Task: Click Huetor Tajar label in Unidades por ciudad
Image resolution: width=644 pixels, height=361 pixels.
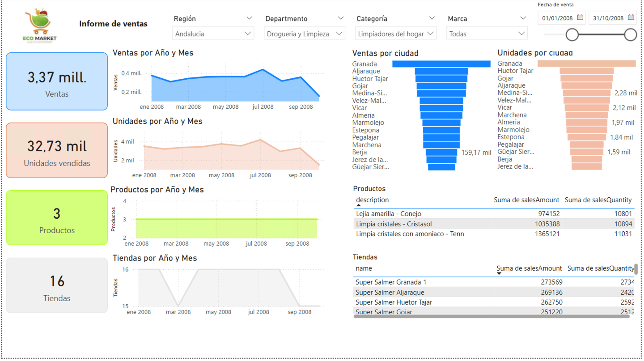Action: tap(515, 71)
